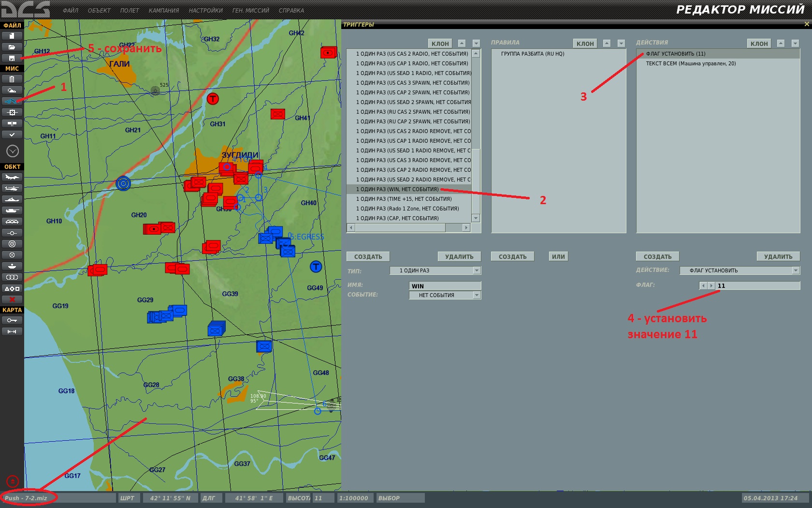This screenshot has width=812, height=508.
Task: Click the ФЛАГ value field showing 11
Action: [757, 285]
